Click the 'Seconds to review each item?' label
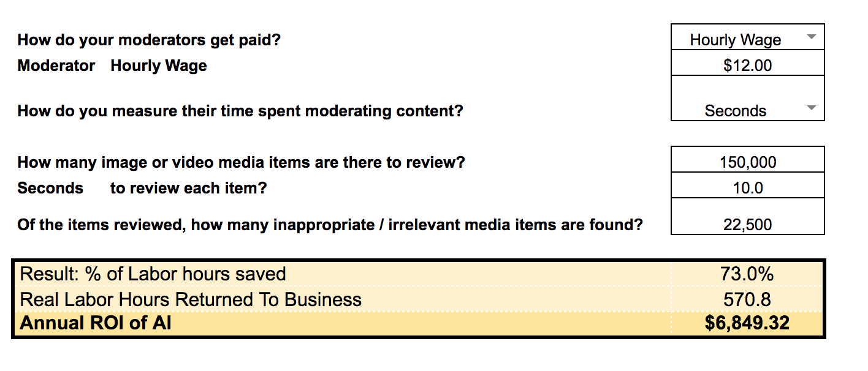 pyautogui.click(x=142, y=188)
